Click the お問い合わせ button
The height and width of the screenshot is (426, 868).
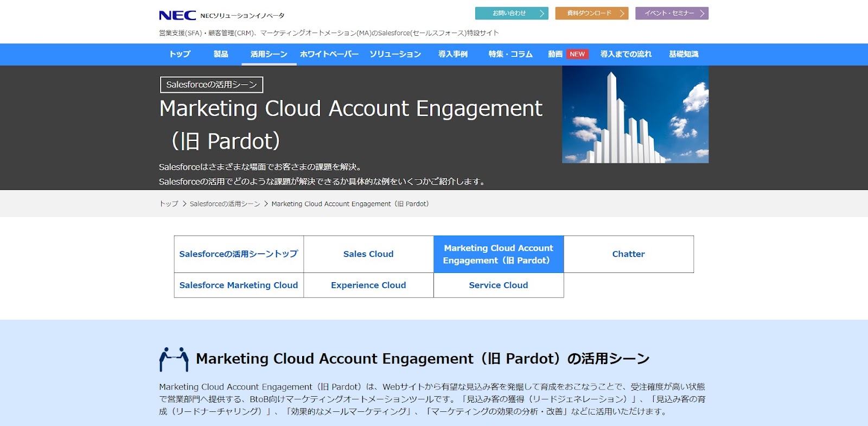coord(512,13)
